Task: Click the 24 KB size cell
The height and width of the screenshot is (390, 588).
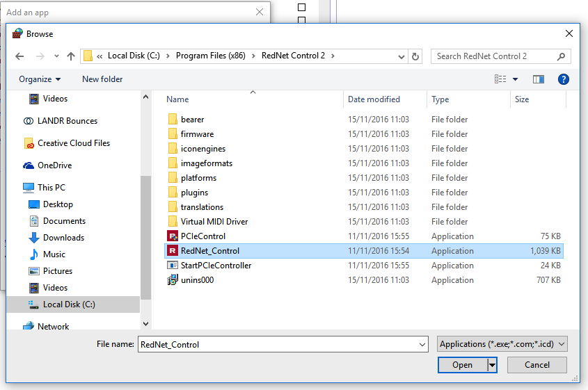Action: click(x=550, y=266)
